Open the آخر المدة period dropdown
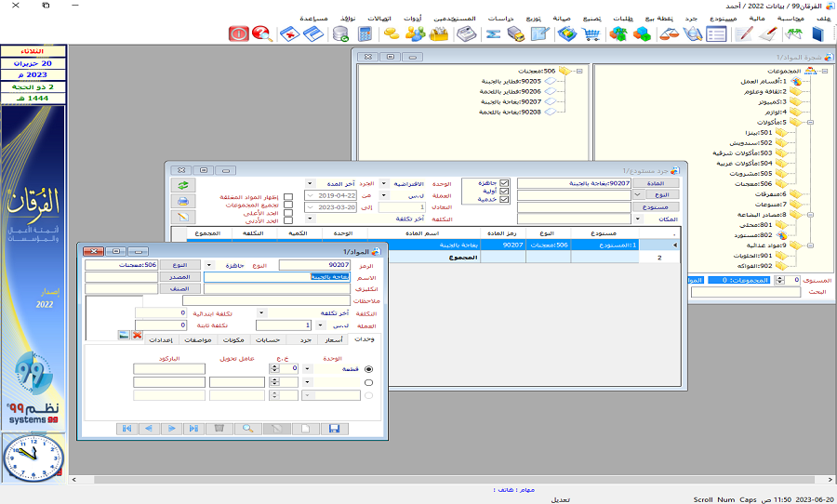This screenshot has height=504, width=837. tap(310, 183)
